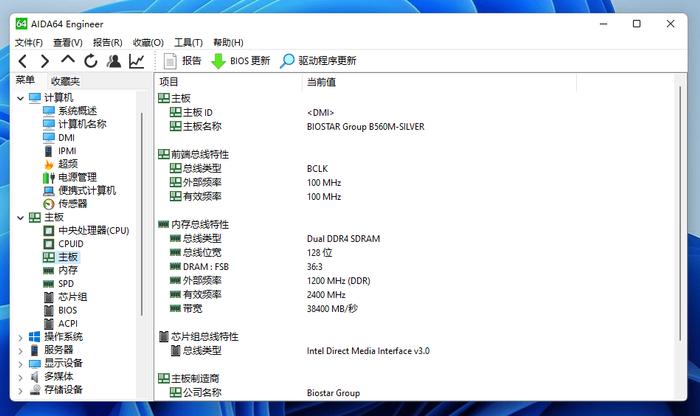Open the 收藏(O) menu

click(148, 42)
